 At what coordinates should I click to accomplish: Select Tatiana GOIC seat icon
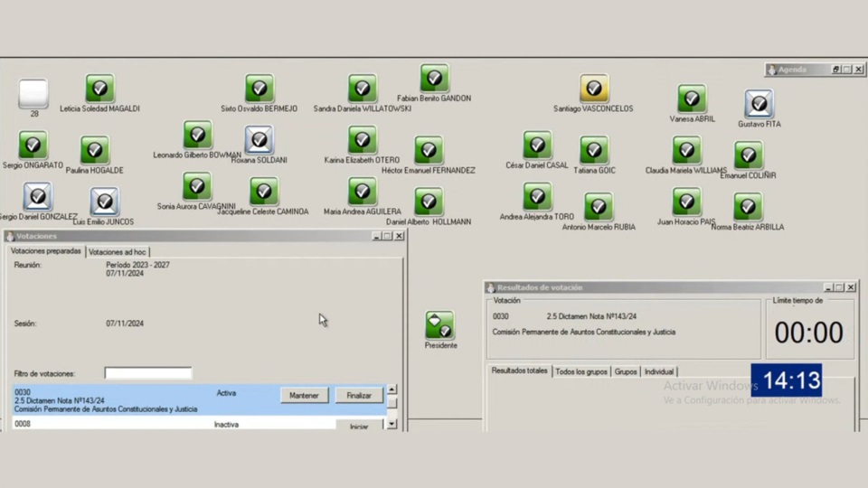(x=594, y=150)
